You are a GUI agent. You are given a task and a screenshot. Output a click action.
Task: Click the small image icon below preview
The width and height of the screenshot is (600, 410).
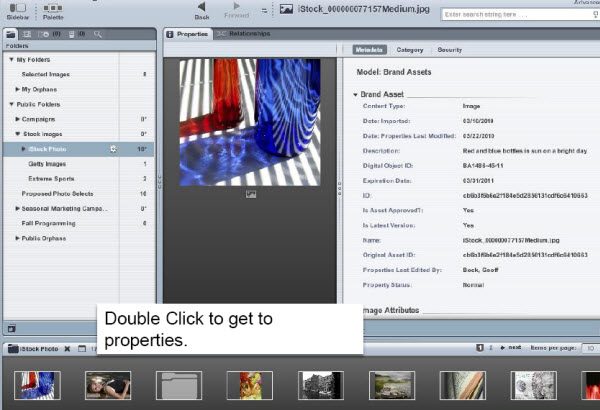click(x=251, y=194)
